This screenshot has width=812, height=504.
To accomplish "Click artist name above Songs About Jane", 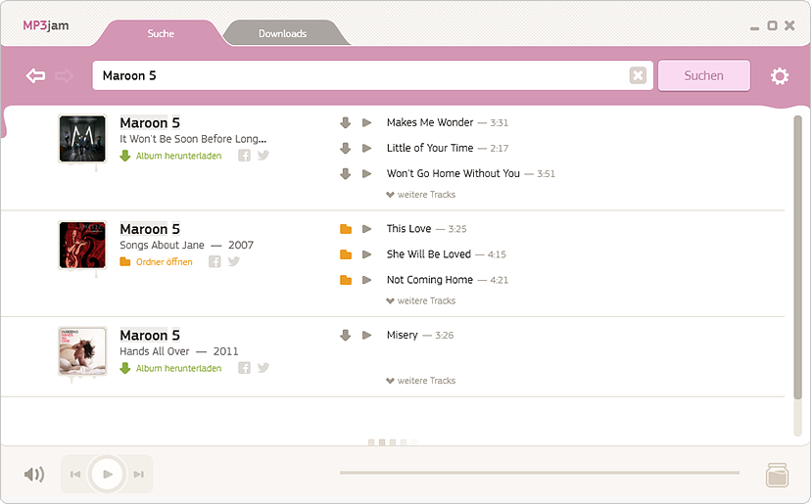I will (150, 229).
